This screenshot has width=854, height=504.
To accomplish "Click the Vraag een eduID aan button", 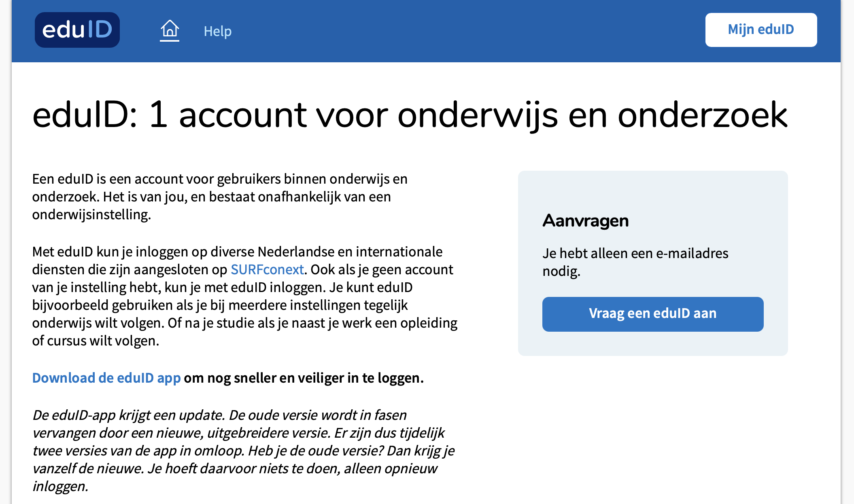I will coord(653,314).
